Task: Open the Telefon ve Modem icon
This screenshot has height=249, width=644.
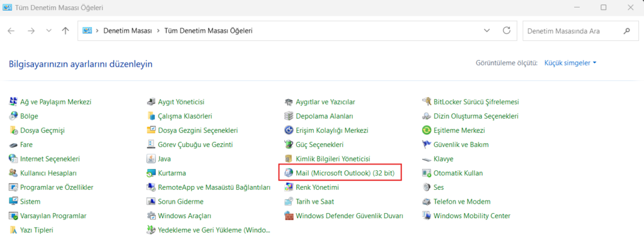Action: point(427,201)
